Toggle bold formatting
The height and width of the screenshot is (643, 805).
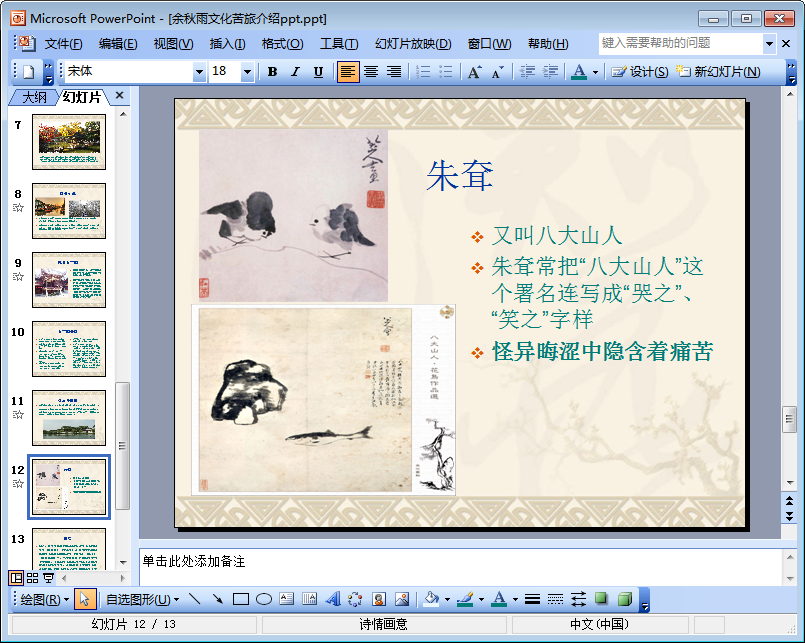pyautogui.click(x=273, y=71)
